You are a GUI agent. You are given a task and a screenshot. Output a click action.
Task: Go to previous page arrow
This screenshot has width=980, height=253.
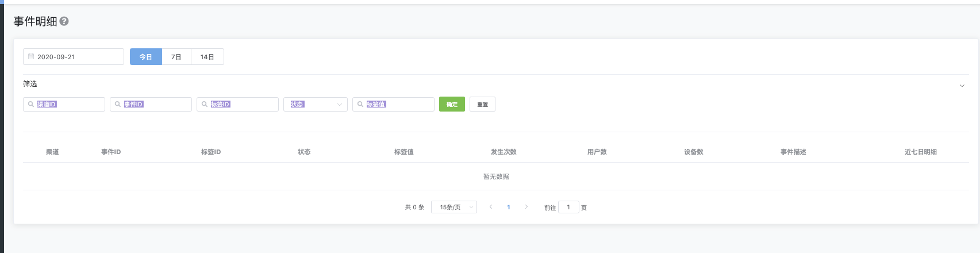(491, 207)
